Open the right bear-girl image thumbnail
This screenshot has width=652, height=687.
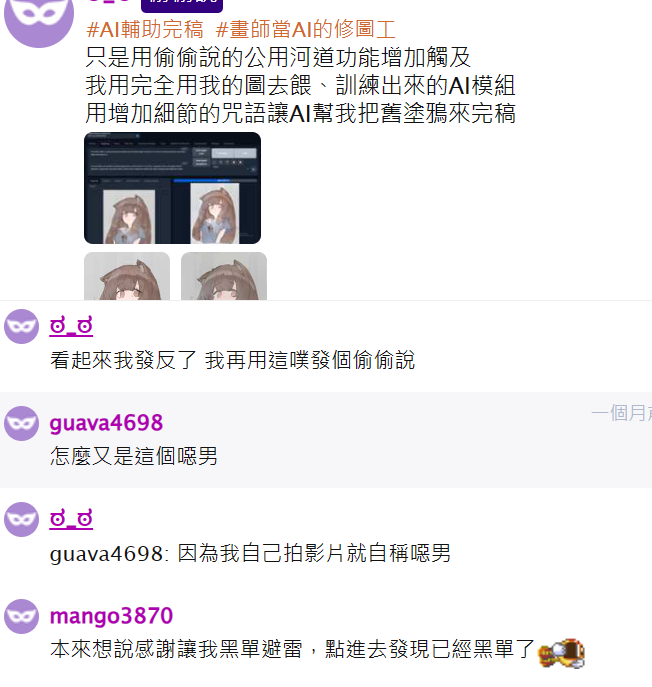tap(224, 276)
